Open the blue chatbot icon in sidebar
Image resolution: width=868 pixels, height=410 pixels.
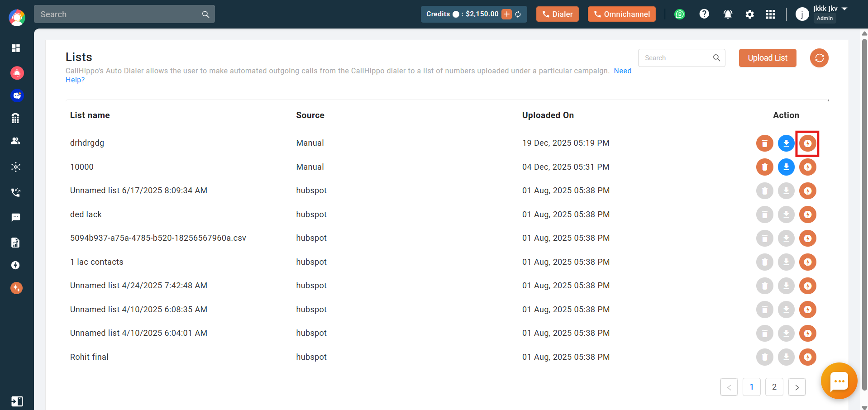tap(17, 95)
